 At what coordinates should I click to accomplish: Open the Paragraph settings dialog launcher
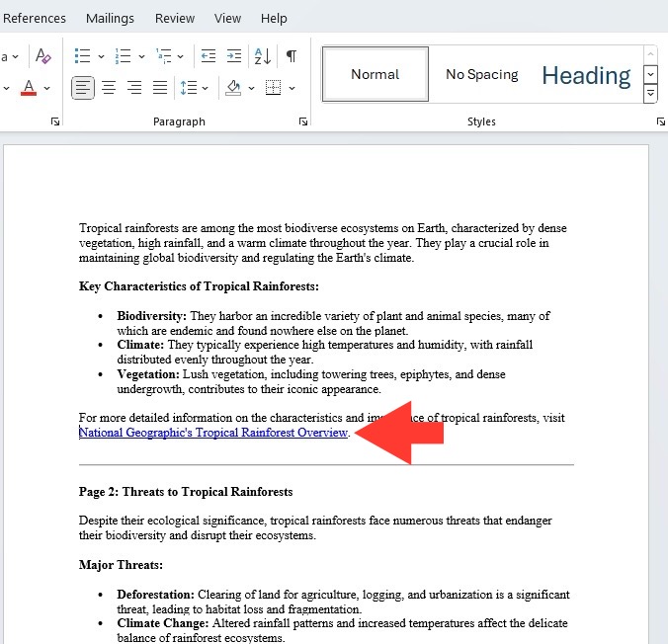tap(303, 121)
